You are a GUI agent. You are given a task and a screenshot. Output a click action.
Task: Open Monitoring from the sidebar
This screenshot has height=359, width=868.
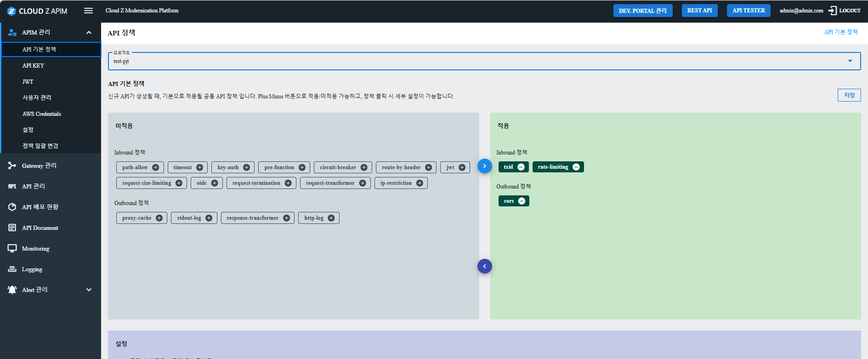(35, 249)
